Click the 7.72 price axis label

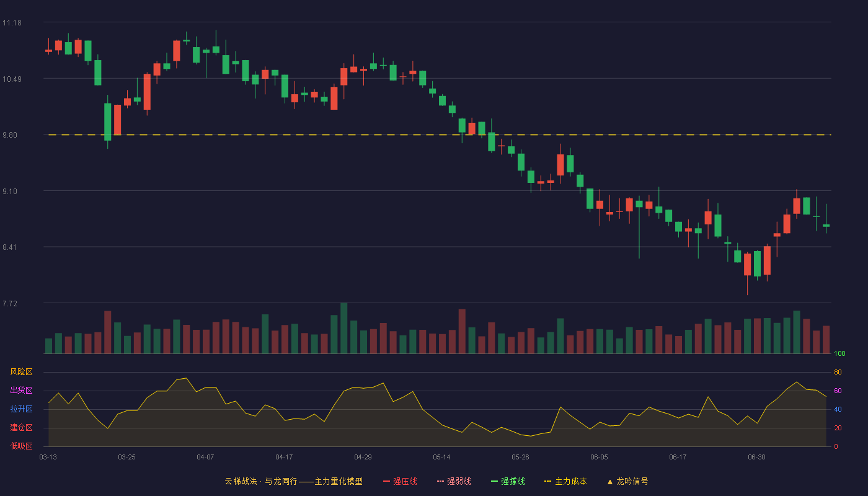[12, 303]
